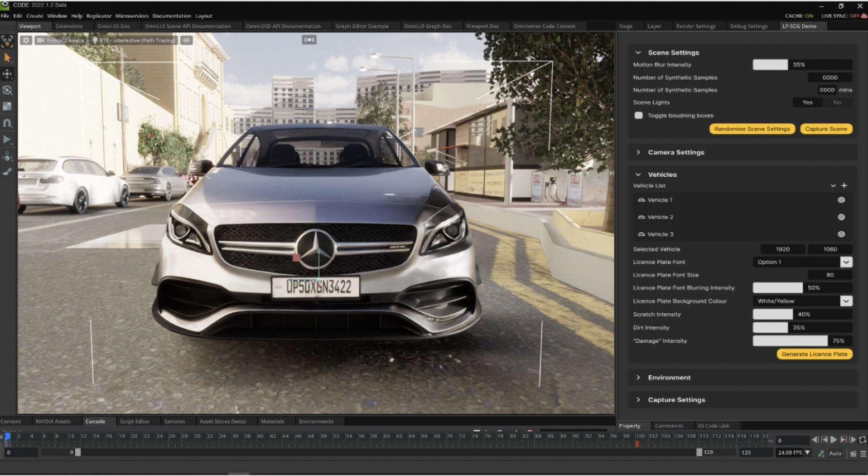This screenshot has height=476, width=868.
Task: Click the physics drop tool icon
Action: click(x=7, y=156)
